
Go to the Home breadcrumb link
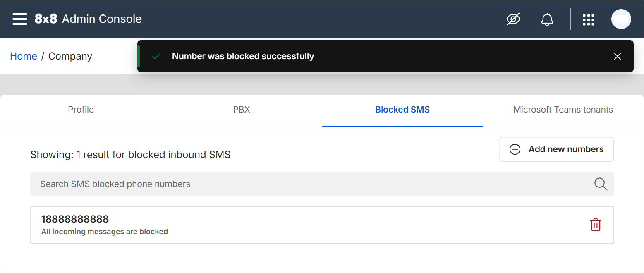(x=24, y=56)
